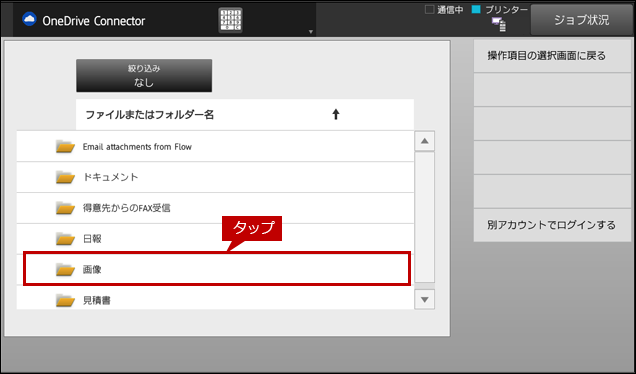Click the 日報 folder icon

coord(65,239)
